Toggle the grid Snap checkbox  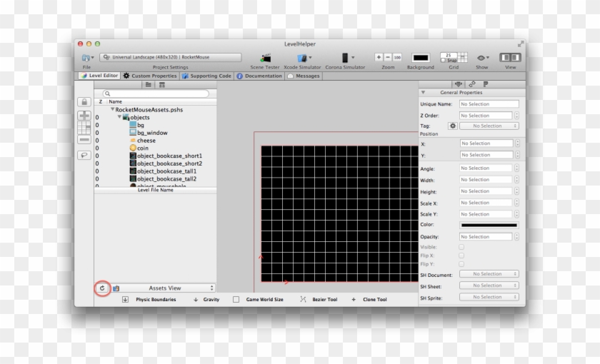point(443,60)
